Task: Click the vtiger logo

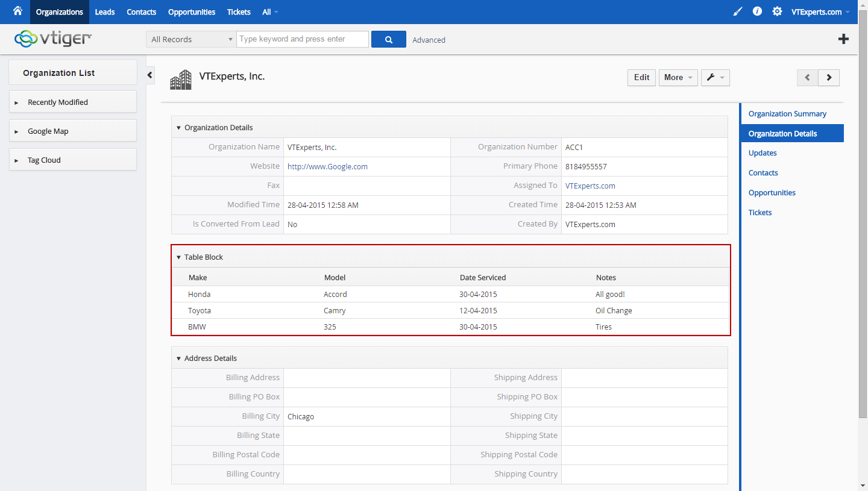Action: 53,39
